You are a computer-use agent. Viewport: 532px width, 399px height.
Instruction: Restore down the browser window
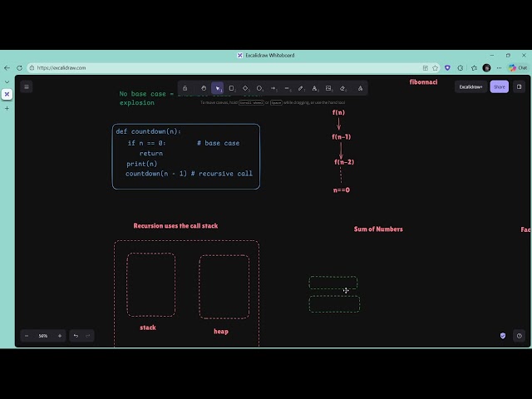508,56
